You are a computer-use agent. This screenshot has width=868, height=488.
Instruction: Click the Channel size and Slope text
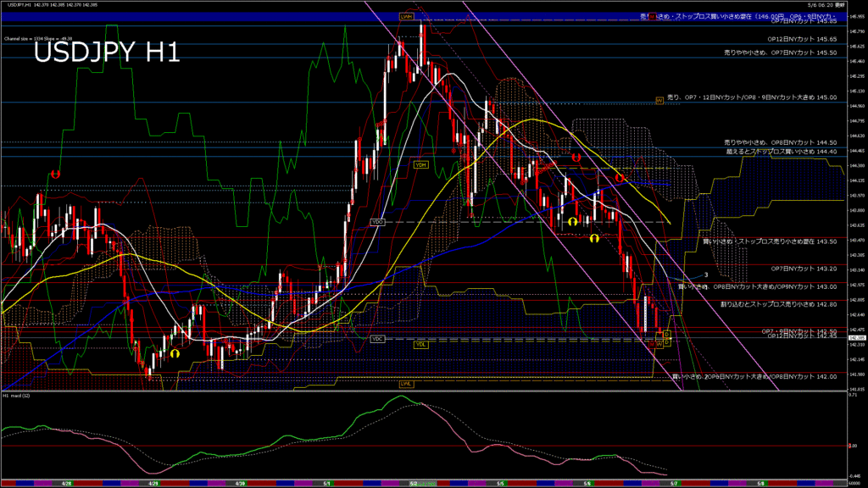(38, 38)
